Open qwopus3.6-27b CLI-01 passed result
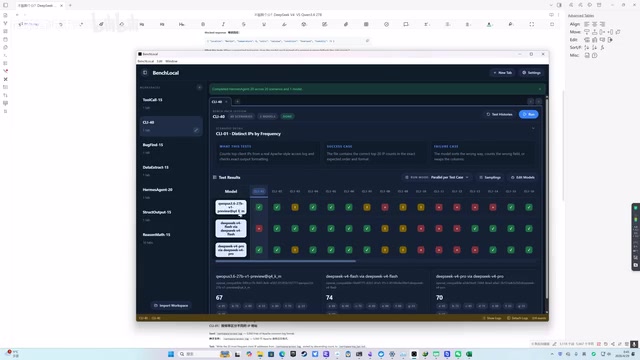The height and width of the screenshot is (360, 640). (259, 207)
